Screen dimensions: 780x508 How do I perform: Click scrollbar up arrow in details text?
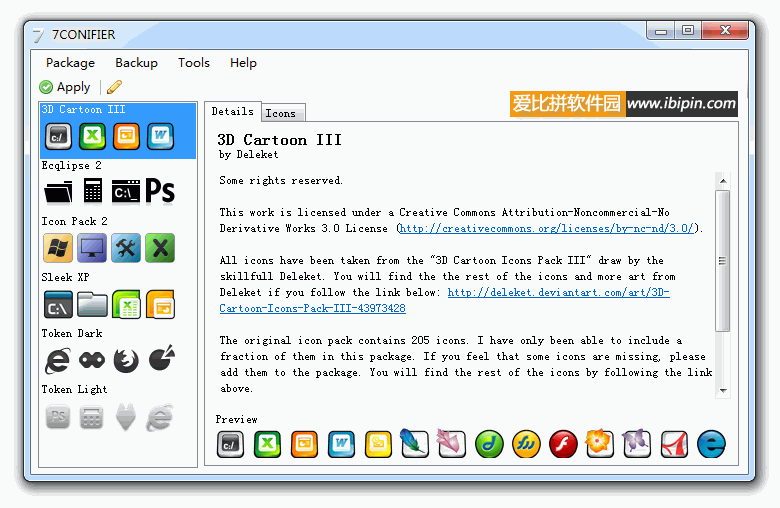(723, 181)
